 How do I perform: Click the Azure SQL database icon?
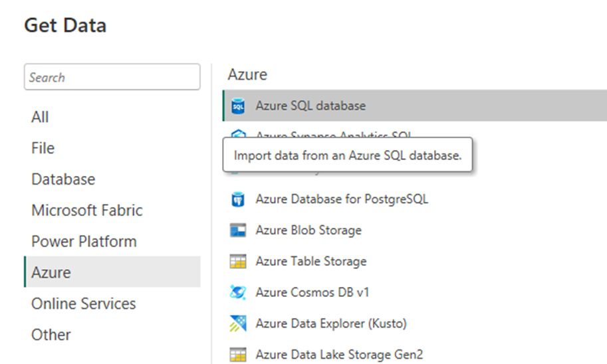click(x=237, y=106)
